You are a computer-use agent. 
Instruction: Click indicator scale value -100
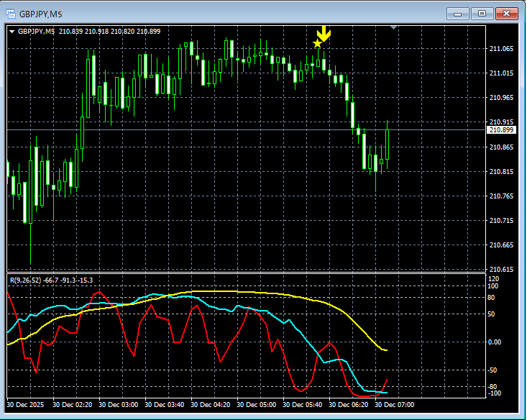click(494, 393)
